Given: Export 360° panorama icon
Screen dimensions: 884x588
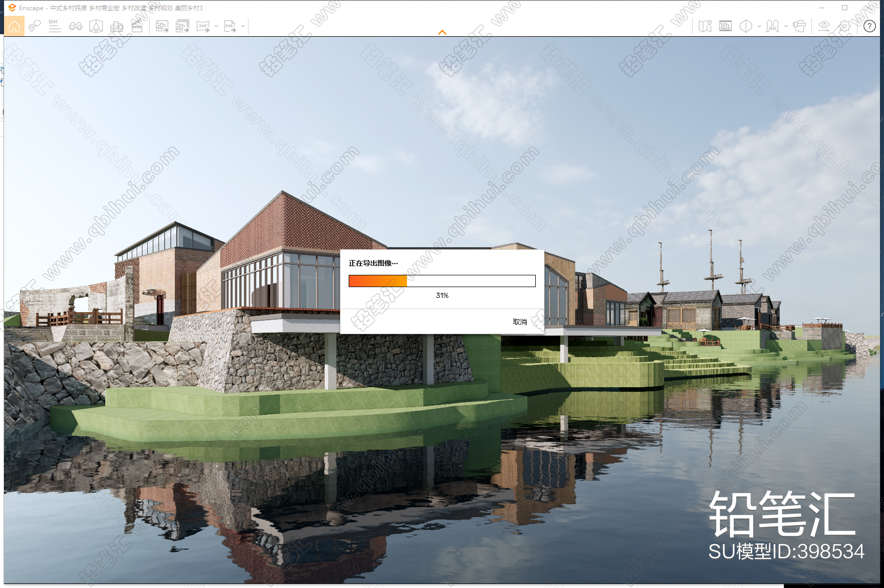Looking at the screenshot, I should point(203,26).
